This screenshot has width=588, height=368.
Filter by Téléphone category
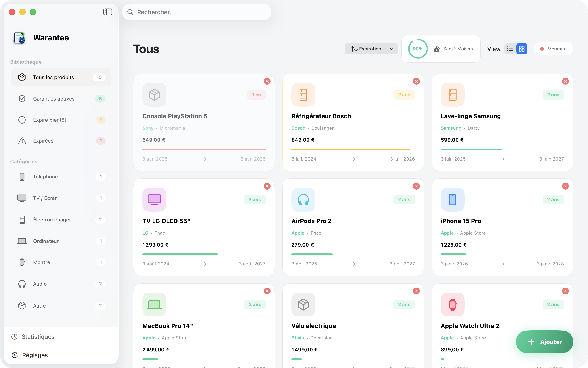pyautogui.click(x=61, y=177)
